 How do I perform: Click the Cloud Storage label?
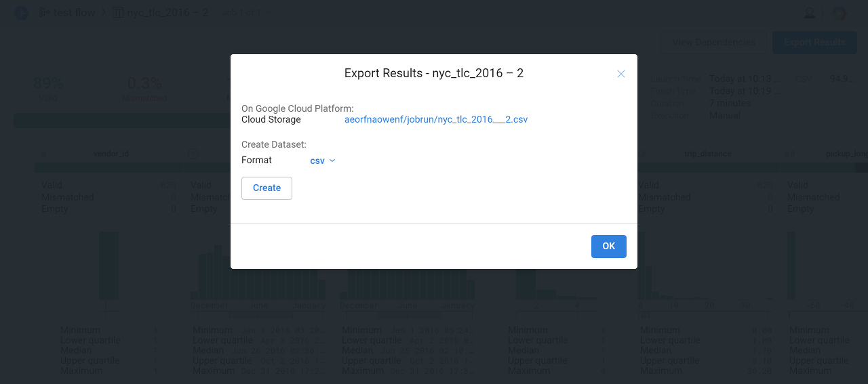(271, 119)
